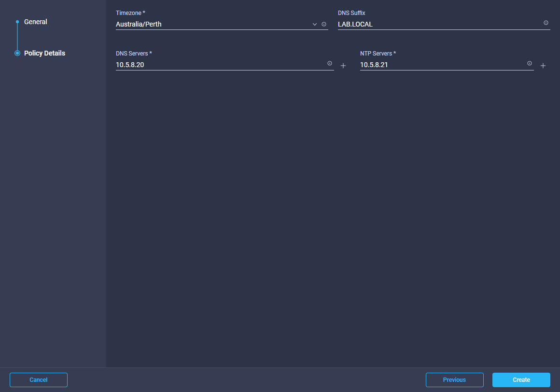Show info for the DNS Servers field
Screen dimensions: 560x392
(x=330, y=63)
